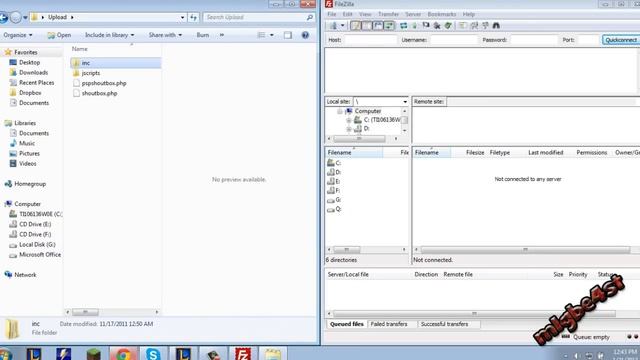Image resolution: width=640 pixels, height=360 pixels.
Task: Open the notepad icon on the taskbar
Action: [x=272, y=354]
